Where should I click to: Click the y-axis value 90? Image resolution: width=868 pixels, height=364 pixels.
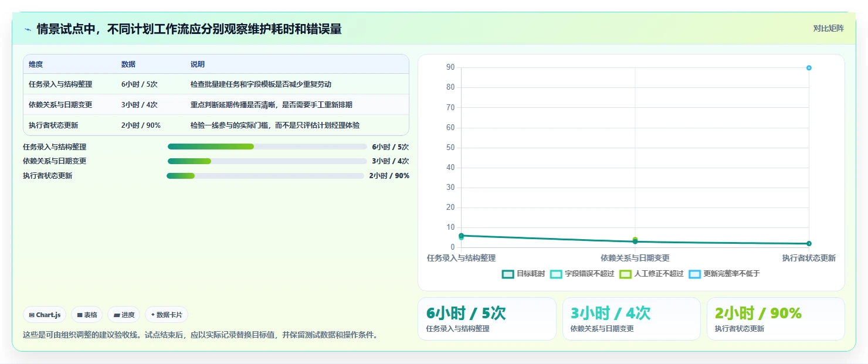(x=450, y=67)
